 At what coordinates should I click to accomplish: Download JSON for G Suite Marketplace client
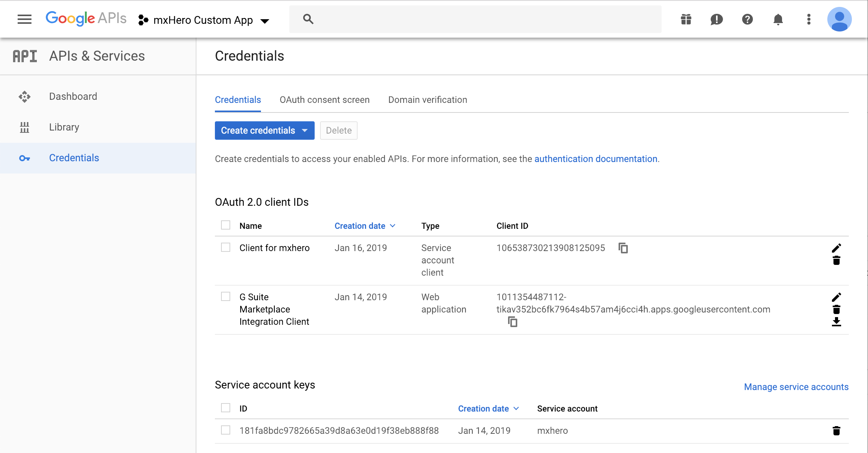coord(836,322)
